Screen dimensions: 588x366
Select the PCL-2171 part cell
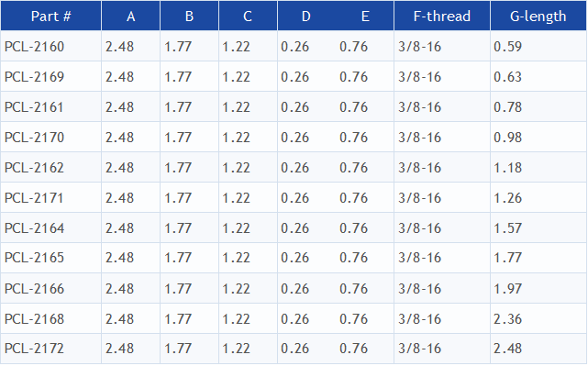tap(34, 198)
